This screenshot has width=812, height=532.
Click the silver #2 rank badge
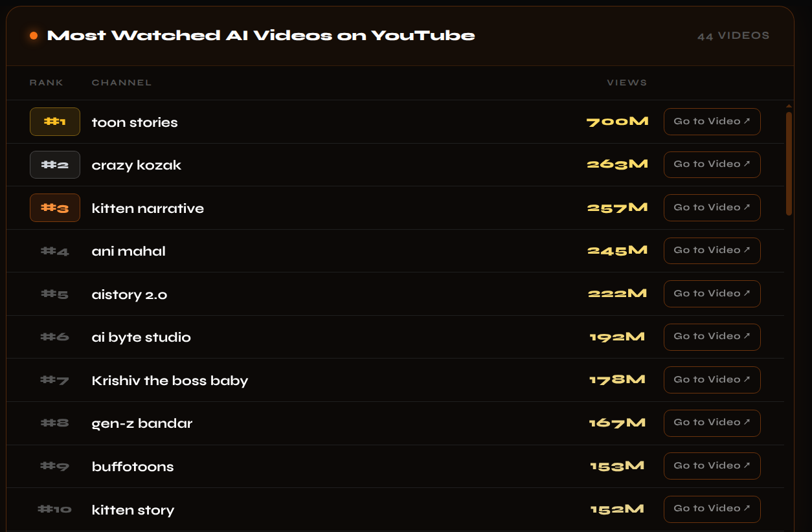click(x=55, y=164)
